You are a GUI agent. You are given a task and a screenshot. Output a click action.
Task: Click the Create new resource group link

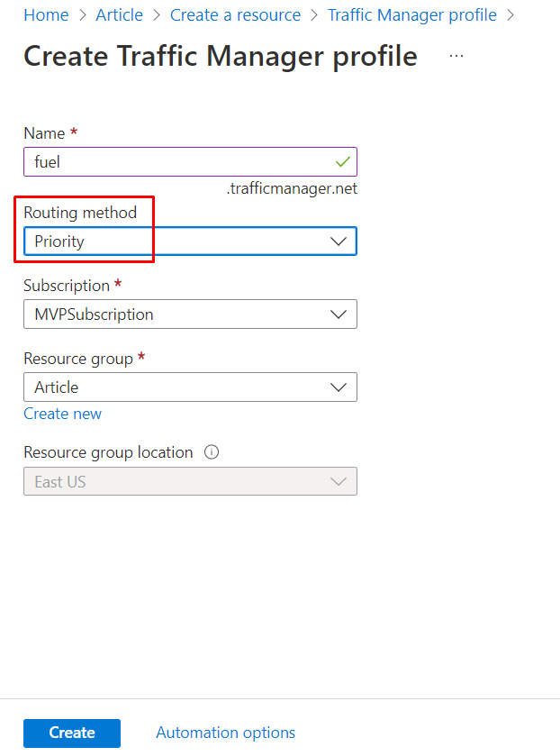[x=62, y=414]
